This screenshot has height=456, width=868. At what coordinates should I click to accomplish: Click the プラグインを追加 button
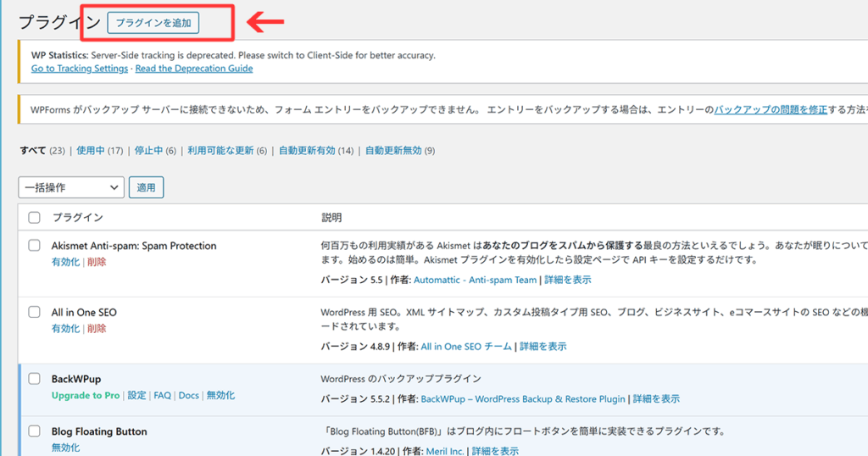coord(153,23)
